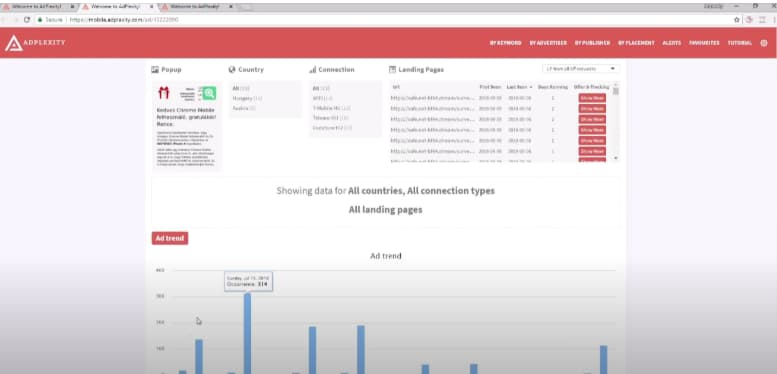Viewport: 777px width, 374px height.
Task: Filter by Hungary country
Action: [x=247, y=98]
